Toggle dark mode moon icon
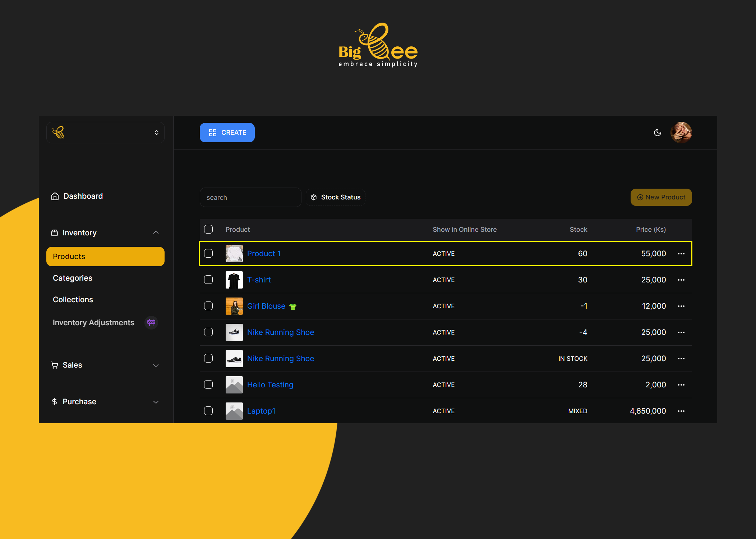This screenshot has width=756, height=539. (x=657, y=133)
